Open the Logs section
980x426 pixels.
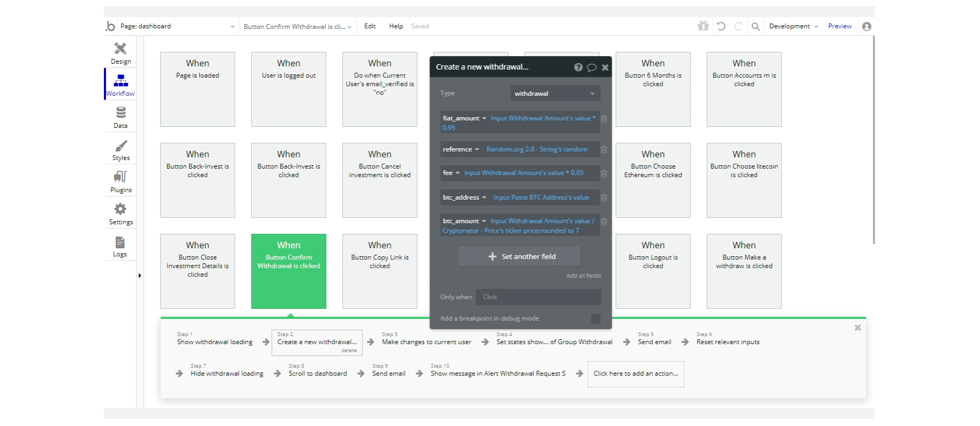(120, 246)
